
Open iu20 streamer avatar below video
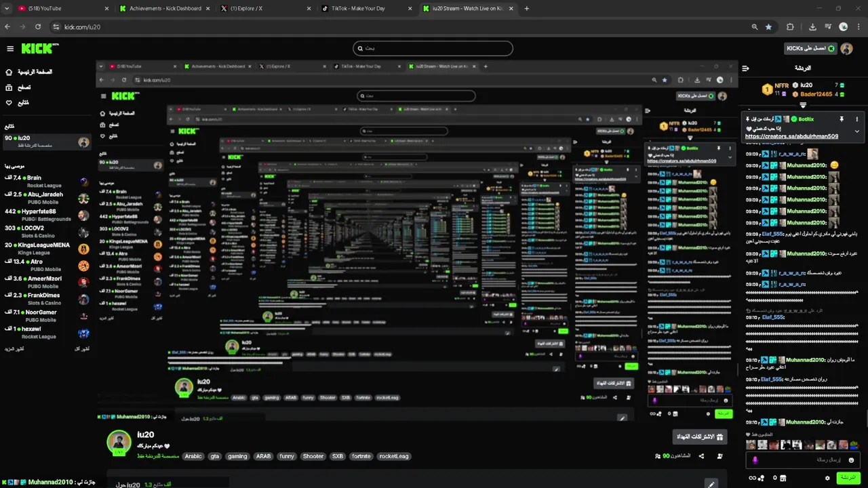coord(119,442)
